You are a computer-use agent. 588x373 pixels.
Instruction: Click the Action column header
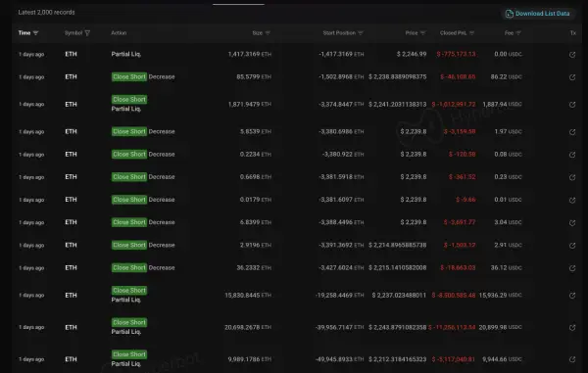tap(119, 33)
